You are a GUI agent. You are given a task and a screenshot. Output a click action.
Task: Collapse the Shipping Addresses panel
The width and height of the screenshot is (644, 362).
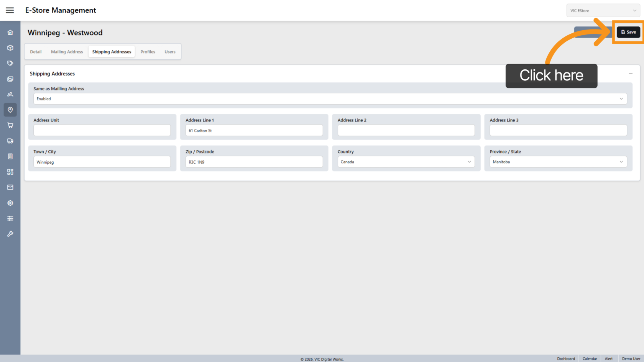631,74
